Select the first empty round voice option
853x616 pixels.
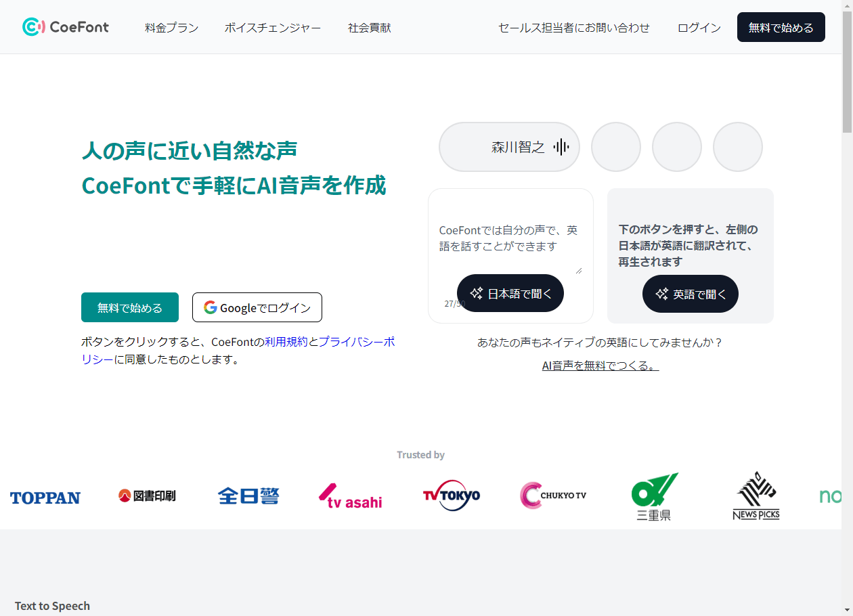click(x=616, y=147)
